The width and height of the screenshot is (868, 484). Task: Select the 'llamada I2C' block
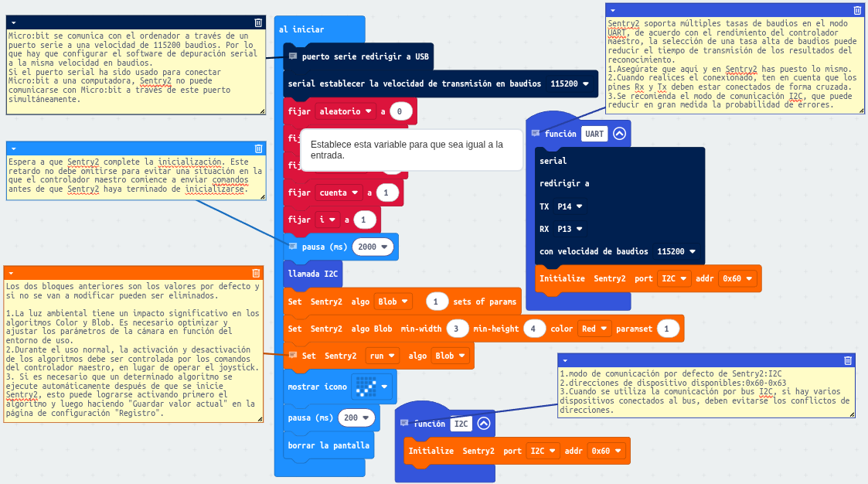click(313, 274)
